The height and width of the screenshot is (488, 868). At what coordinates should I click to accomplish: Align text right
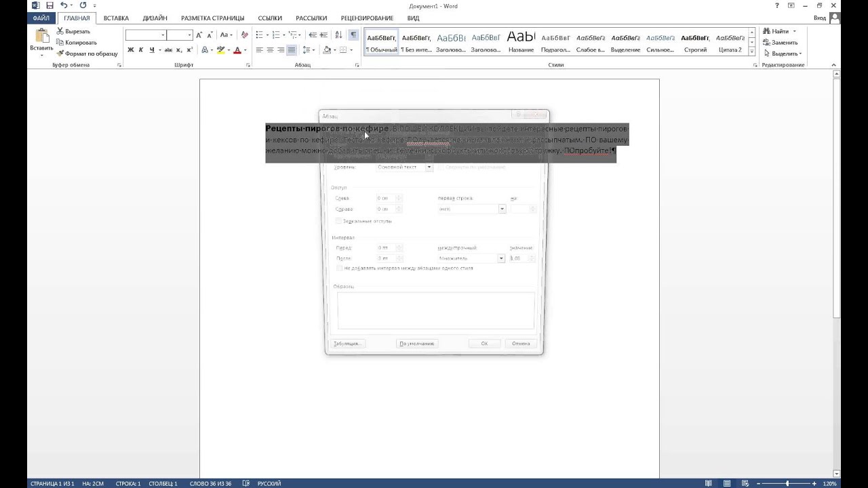[281, 49]
